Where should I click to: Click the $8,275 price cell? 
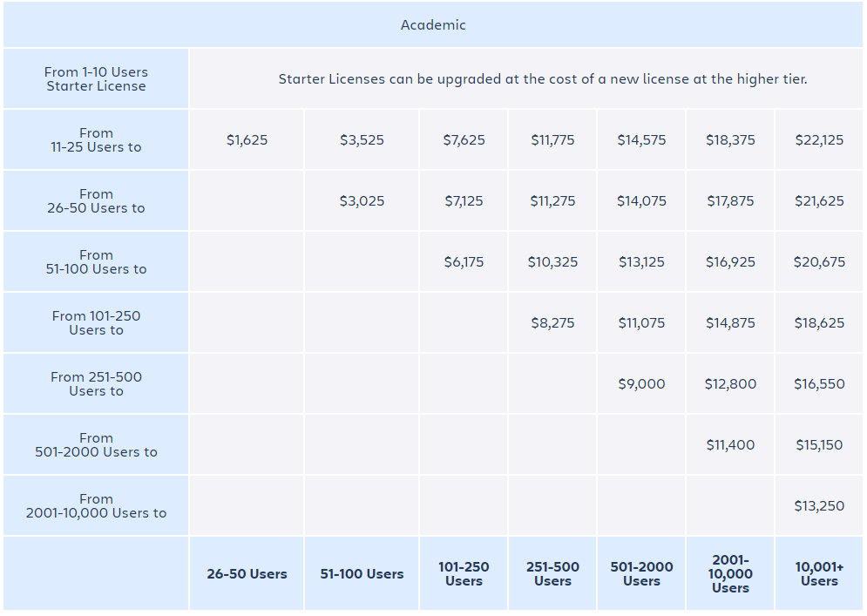pos(552,323)
